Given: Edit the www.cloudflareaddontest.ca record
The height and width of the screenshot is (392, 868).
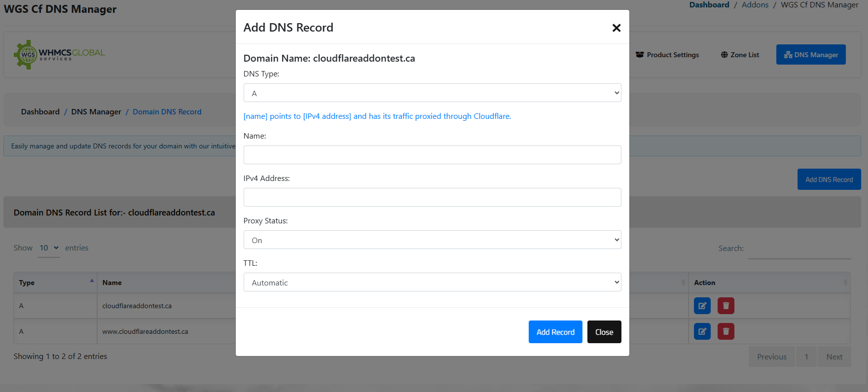Looking at the screenshot, I should click(x=702, y=331).
